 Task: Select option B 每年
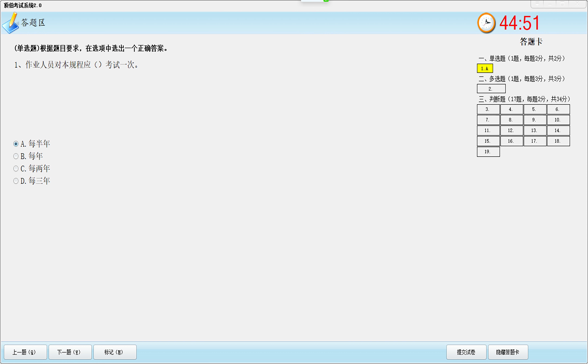coord(16,156)
